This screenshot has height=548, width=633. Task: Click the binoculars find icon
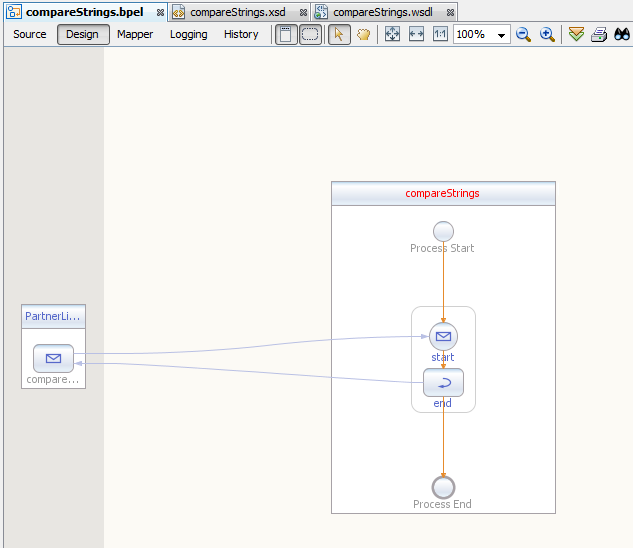[x=622, y=34]
